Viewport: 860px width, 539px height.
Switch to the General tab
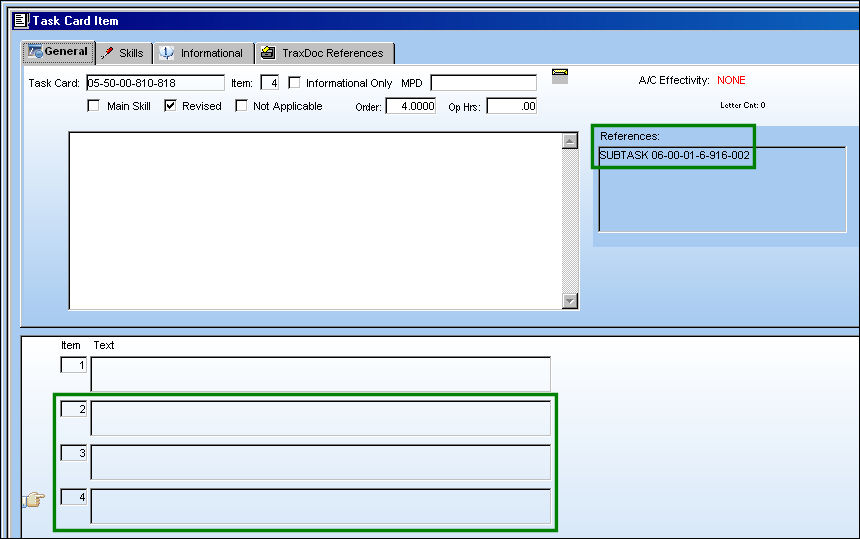click(58, 52)
